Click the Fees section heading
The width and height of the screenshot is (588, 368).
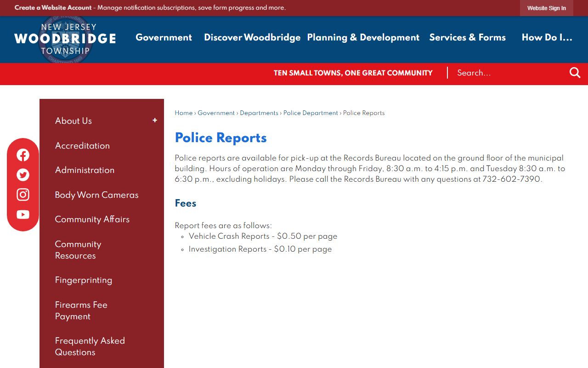(x=186, y=203)
